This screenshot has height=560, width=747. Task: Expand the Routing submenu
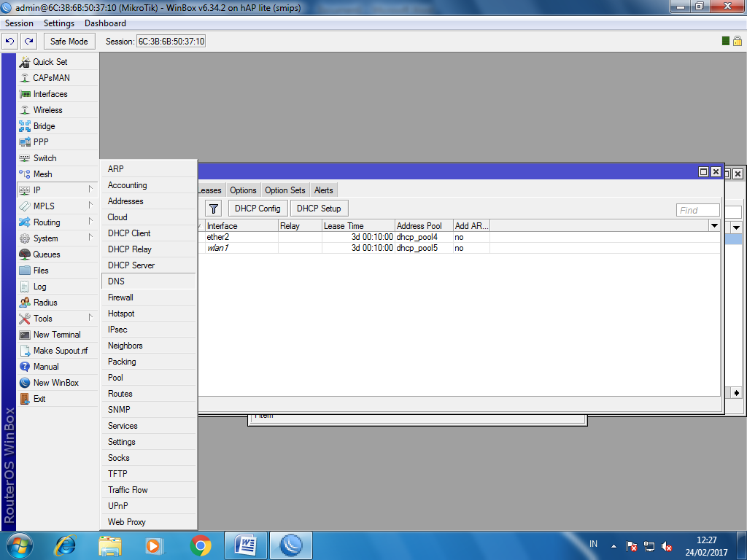point(90,222)
